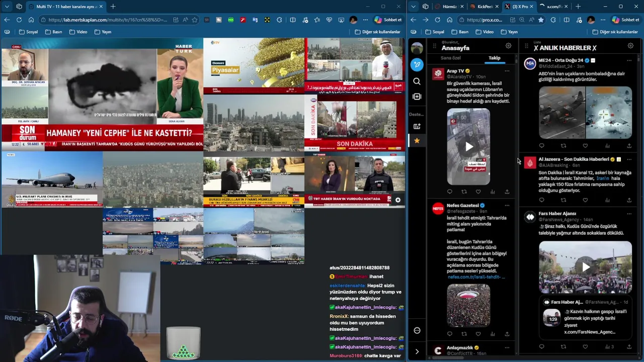This screenshot has width=644, height=362.
Task: Open the Multi TV settings gear icon
Action: [397, 200]
